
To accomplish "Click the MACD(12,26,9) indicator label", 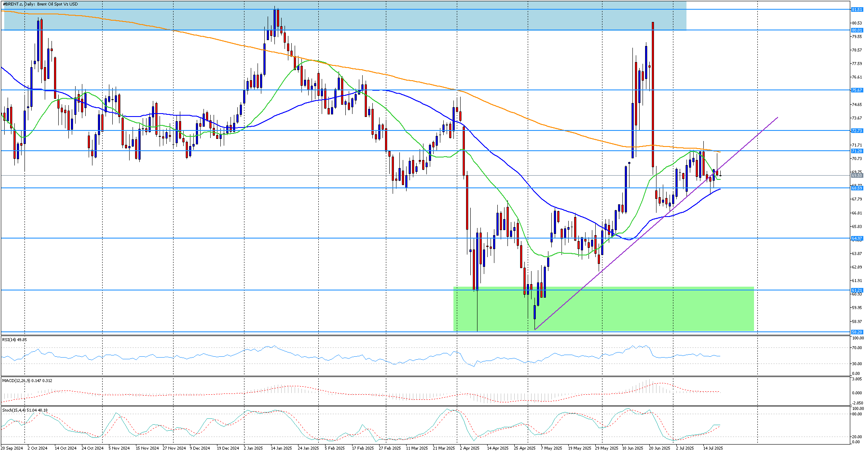I will pyautogui.click(x=27, y=380).
